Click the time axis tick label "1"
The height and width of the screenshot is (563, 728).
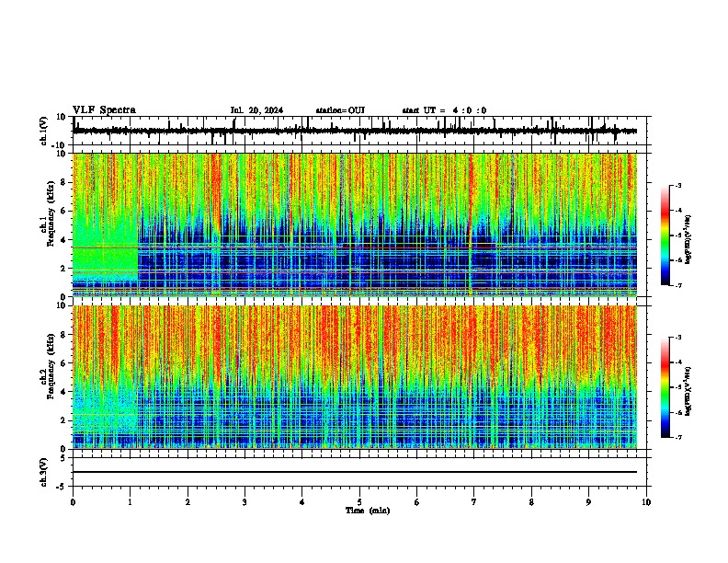pyautogui.click(x=130, y=502)
